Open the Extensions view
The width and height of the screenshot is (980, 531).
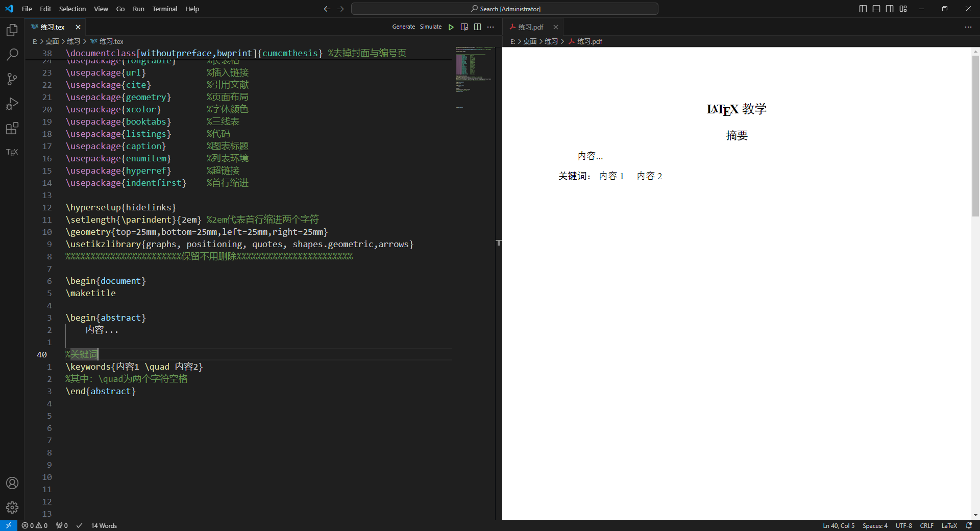coord(12,128)
